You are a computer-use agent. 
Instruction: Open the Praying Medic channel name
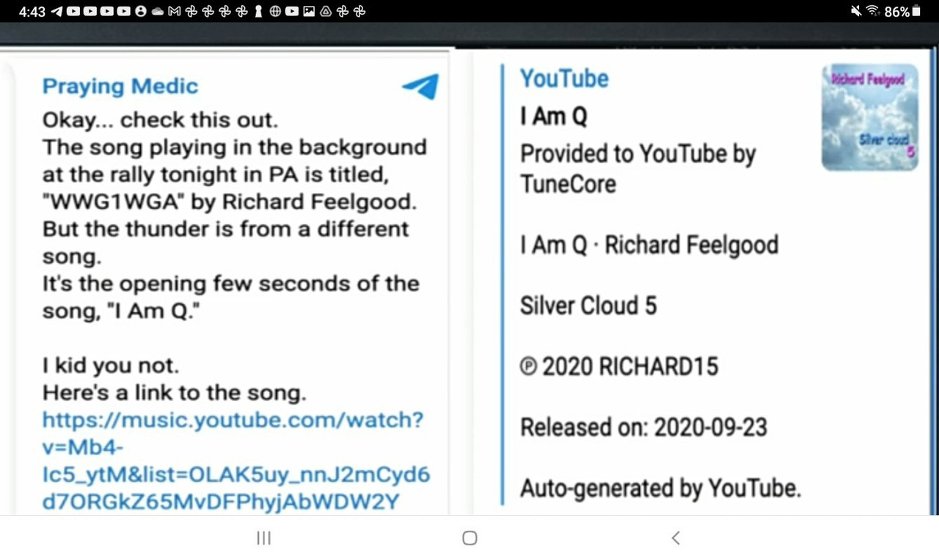pos(120,86)
